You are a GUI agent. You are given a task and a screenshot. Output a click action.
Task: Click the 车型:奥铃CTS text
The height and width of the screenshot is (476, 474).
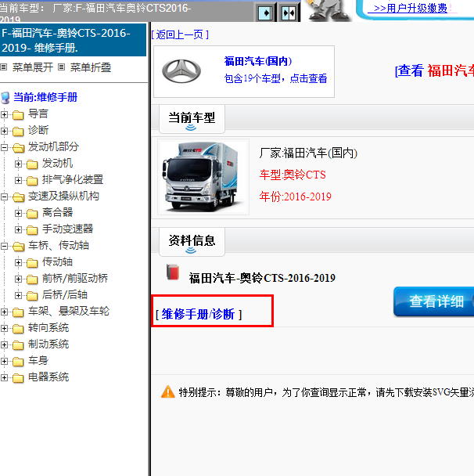[293, 175]
